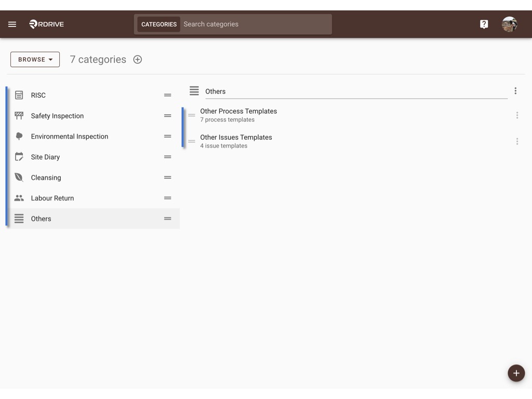532x399 pixels.
Task: Grab the reorder handle for Labour Return
Action: (168, 198)
